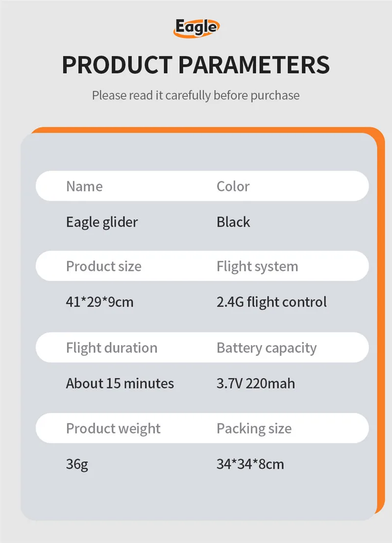Click the 34*34*8cm packing value
The width and height of the screenshot is (392, 543).
(250, 464)
